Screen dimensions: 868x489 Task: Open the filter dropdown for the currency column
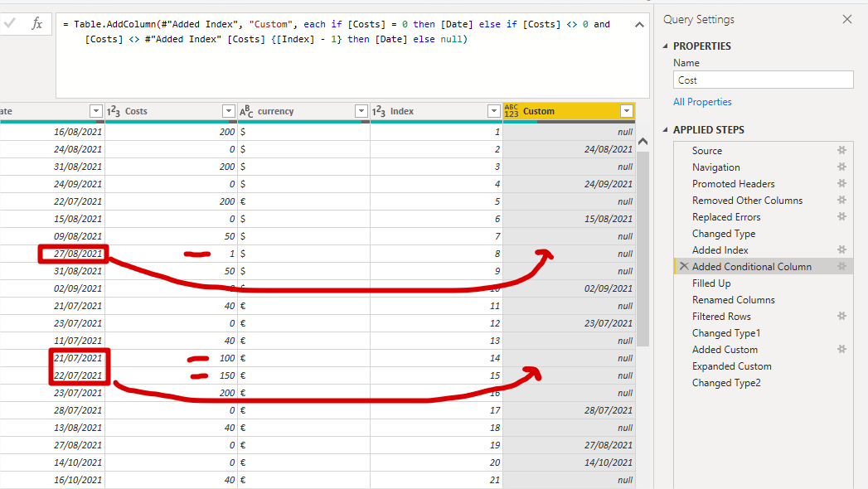coord(361,111)
